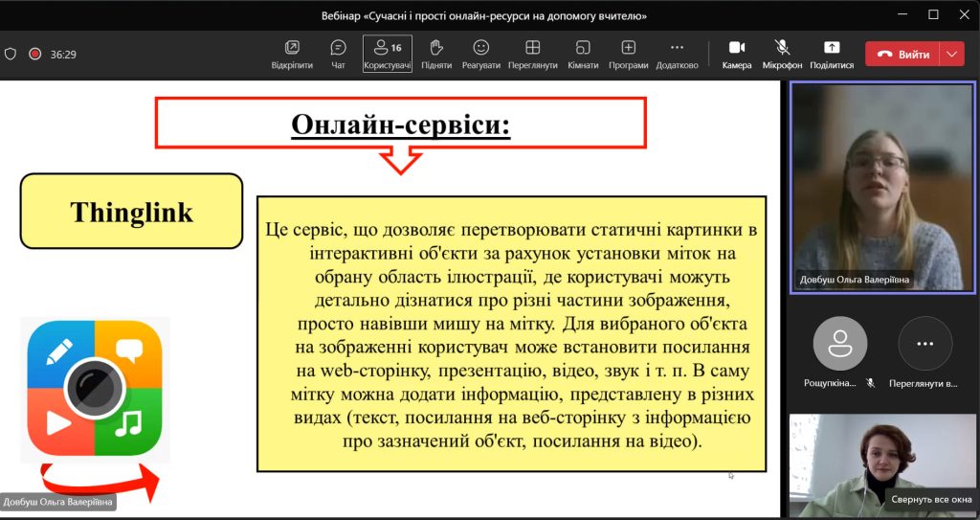Select the Рощупкіна participant avatar
The width and height of the screenshot is (980, 520).
(839, 344)
